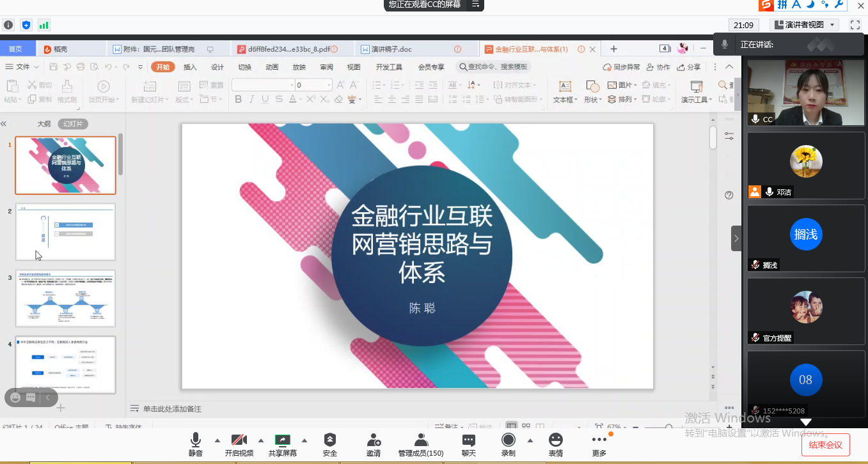Open the 演讲者视图 view dropdown
868x464 pixels.
[x=805, y=25]
